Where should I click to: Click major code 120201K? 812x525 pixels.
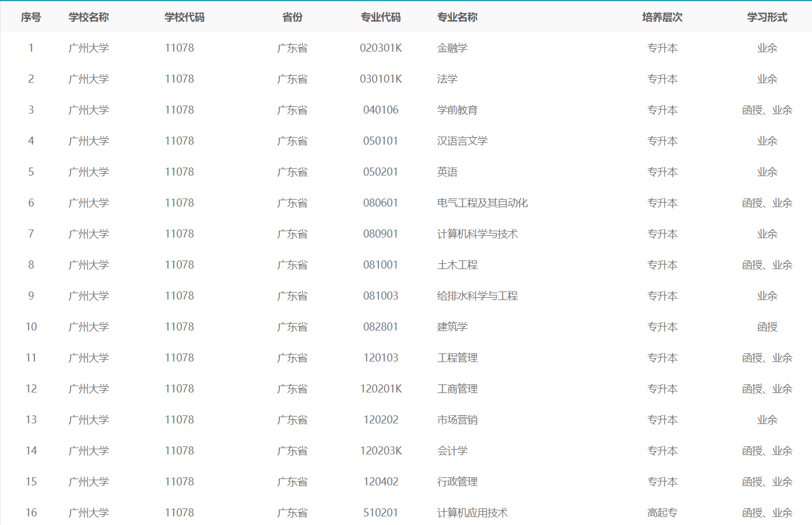pyautogui.click(x=381, y=389)
